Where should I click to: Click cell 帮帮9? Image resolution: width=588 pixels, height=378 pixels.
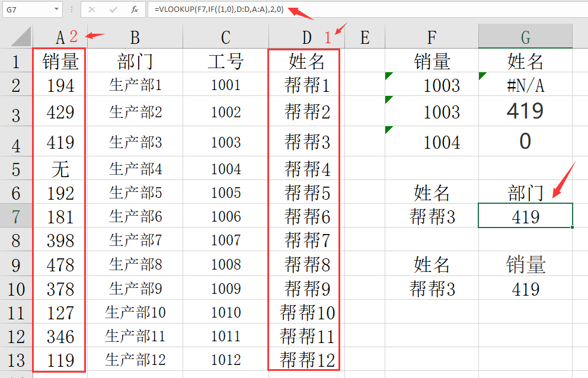[307, 288]
